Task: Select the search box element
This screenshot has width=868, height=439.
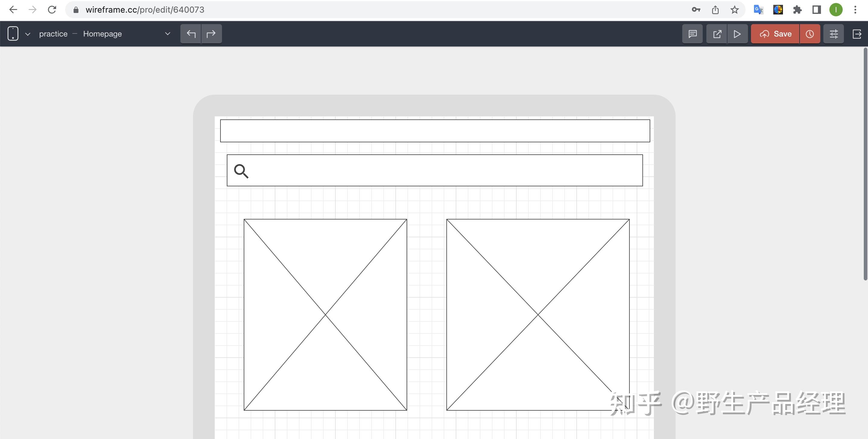Action: (x=435, y=170)
